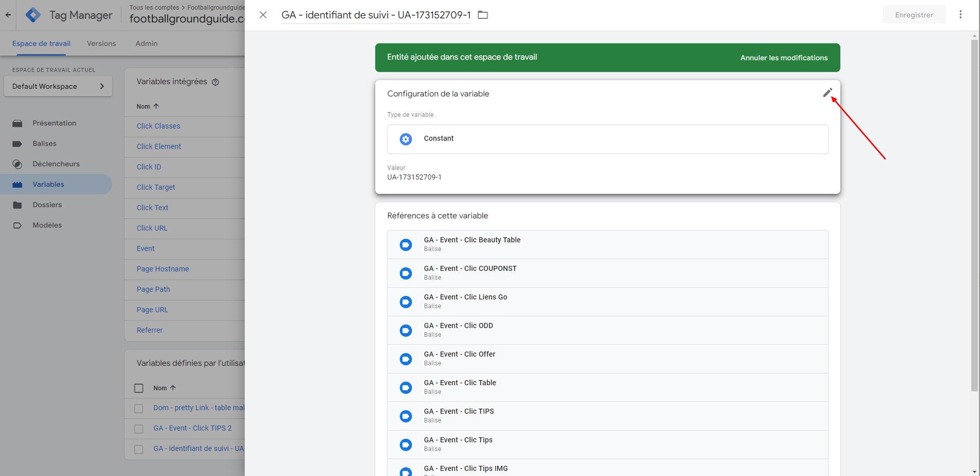
Task: Click Annuler les modifications link
Action: [784, 58]
